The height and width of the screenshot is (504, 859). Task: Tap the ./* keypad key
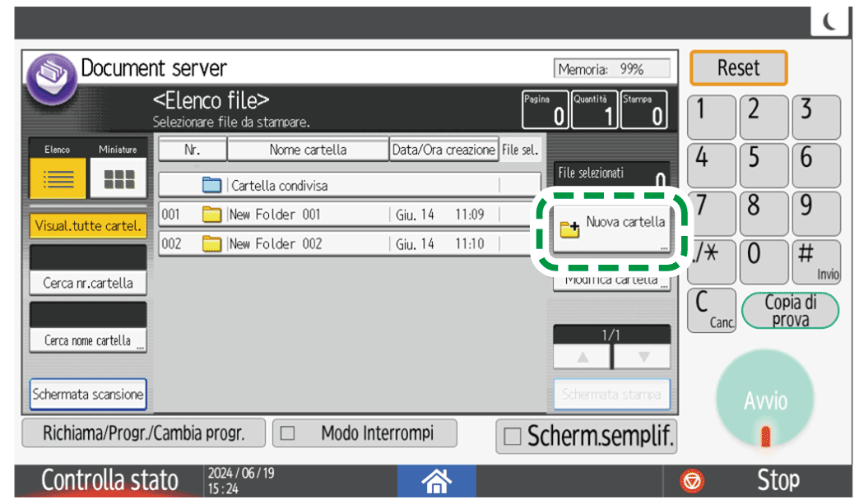tap(712, 261)
